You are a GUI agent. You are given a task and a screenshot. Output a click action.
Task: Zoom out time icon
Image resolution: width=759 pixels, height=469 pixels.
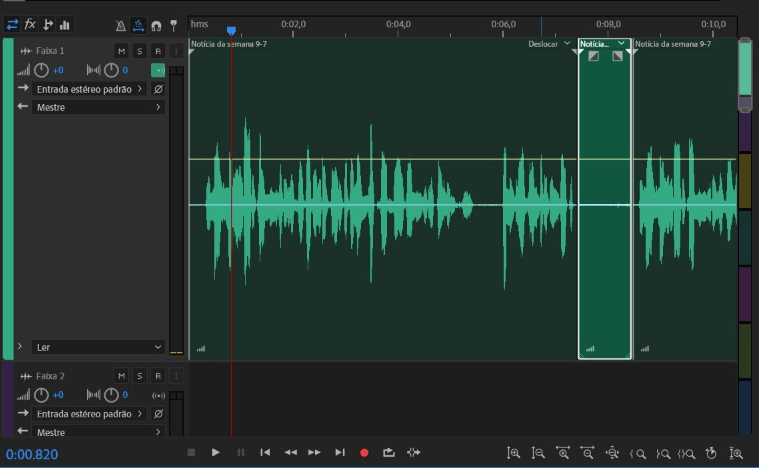(x=587, y=453)
